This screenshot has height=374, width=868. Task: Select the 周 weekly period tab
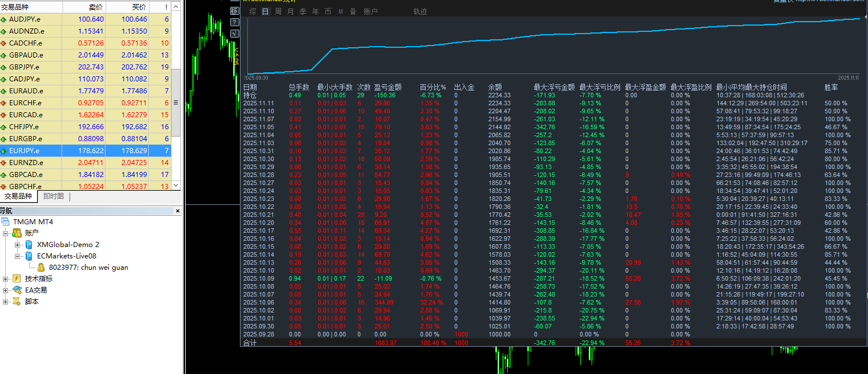click(x=278, y=11)
